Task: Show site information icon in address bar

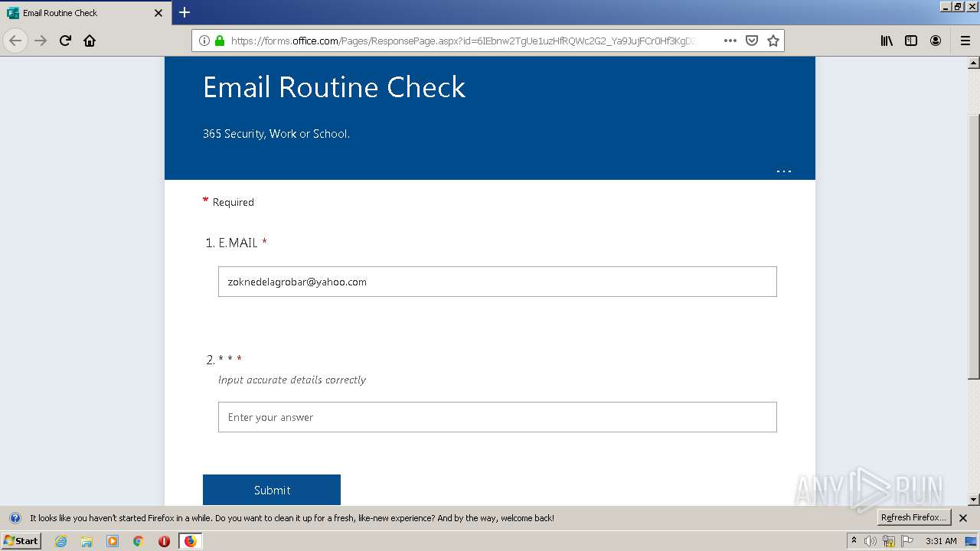Action: (204, 41)
